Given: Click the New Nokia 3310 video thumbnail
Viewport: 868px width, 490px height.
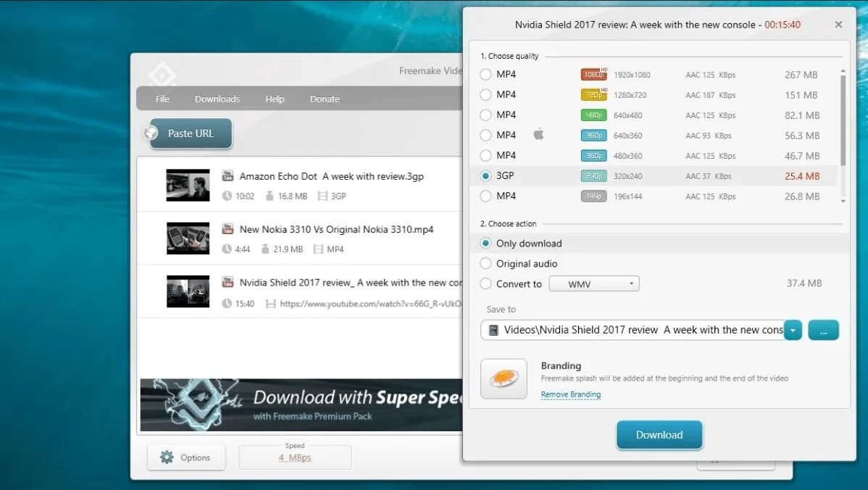Looking at the screenshot, I should click(188, 238).
